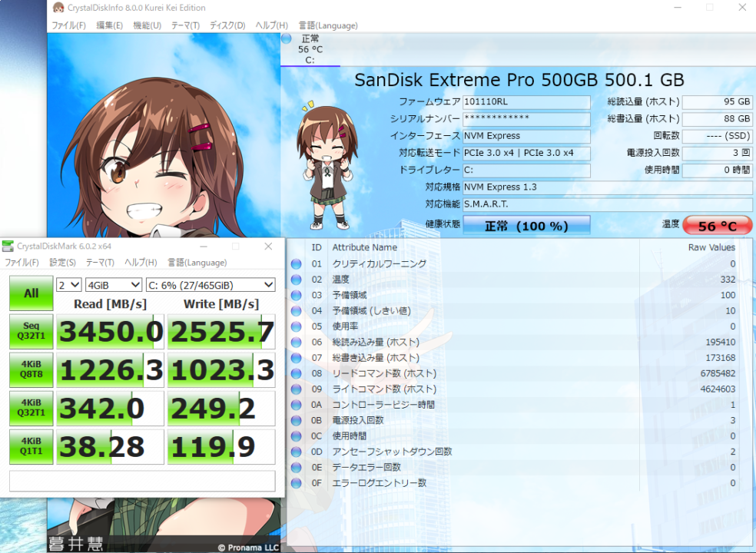The height and width of the screenshot is (553, 756).
Task: Click the Seq Q32T1 read result 3450.0
Action: [x=111, y=331]
